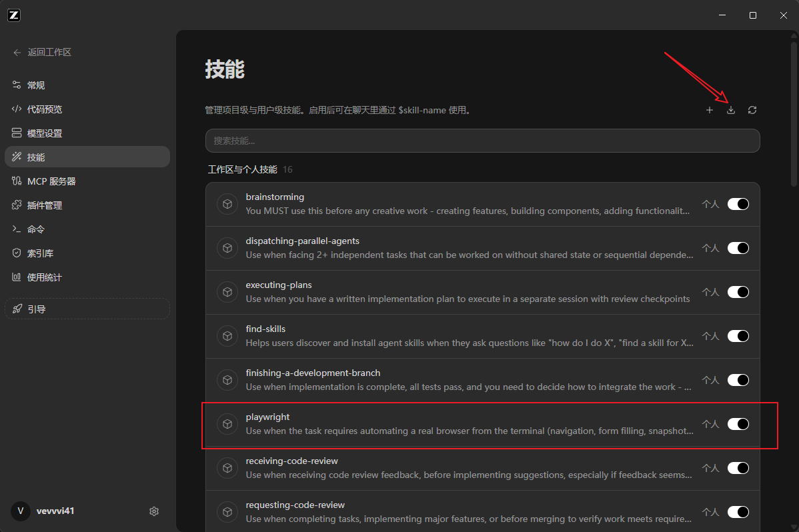Viewport: 799px width, 532px height.
Task: Click the brainstorming skill cube icon
Action: click(x=227, y=204)
